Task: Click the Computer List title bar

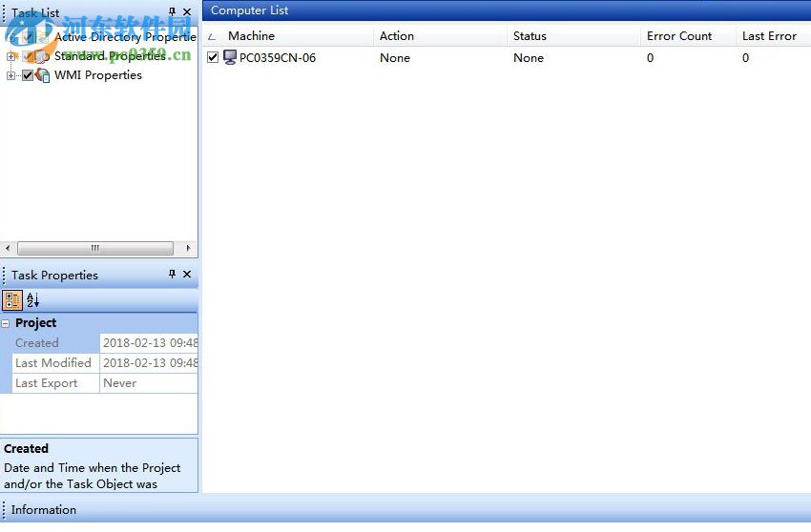Action: click(507, 10)
